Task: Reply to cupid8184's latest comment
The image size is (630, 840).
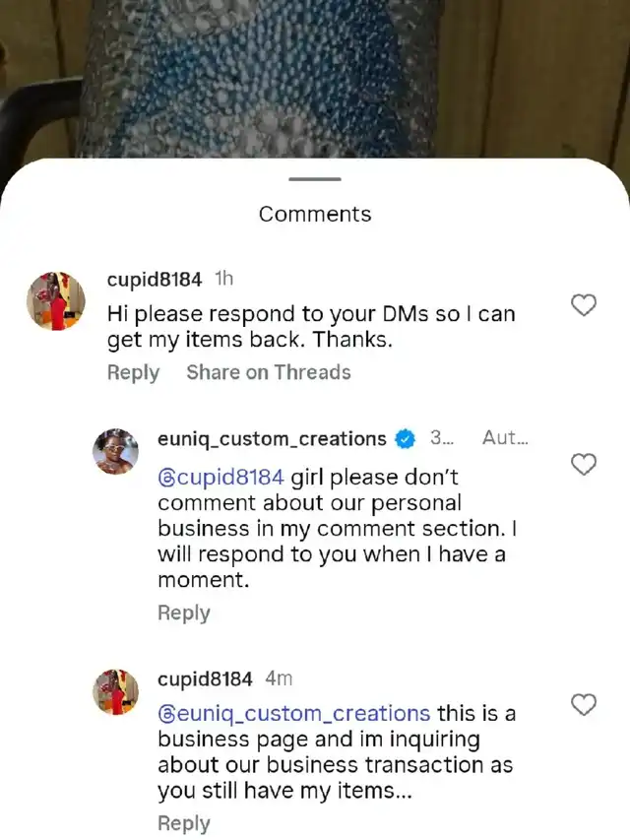Action: tap(183, 823)
